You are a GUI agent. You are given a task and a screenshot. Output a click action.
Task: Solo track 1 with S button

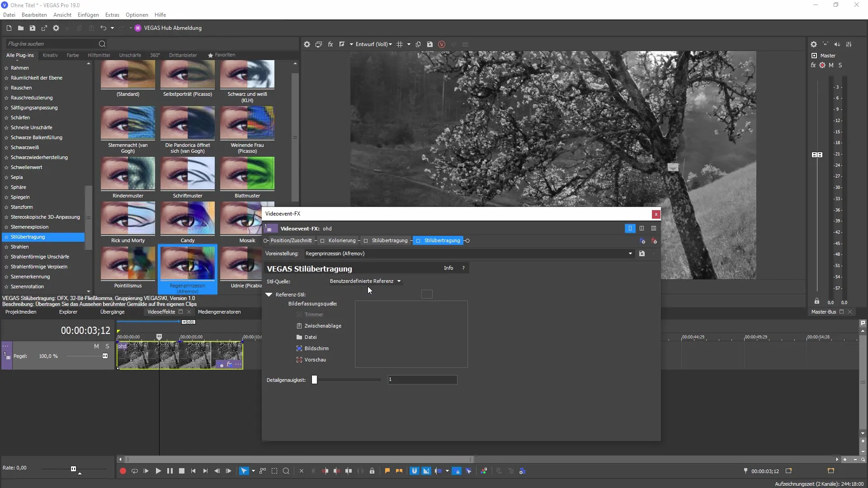point(107,346)
